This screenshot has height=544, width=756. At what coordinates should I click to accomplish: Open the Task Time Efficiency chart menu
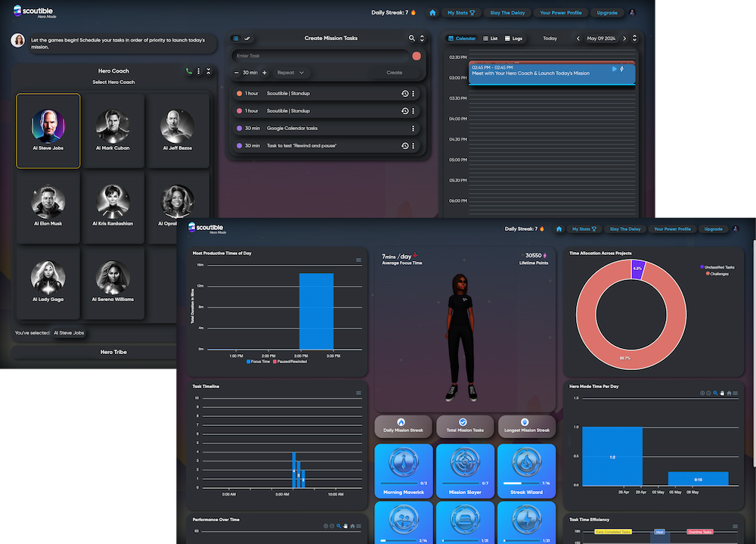(736, 527)
